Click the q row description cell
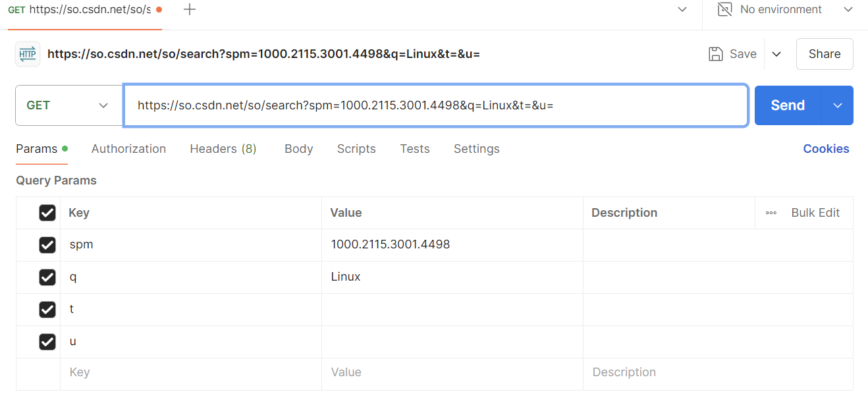The height and width of the screenshot is (419, 868). click(x=718, y=277)
